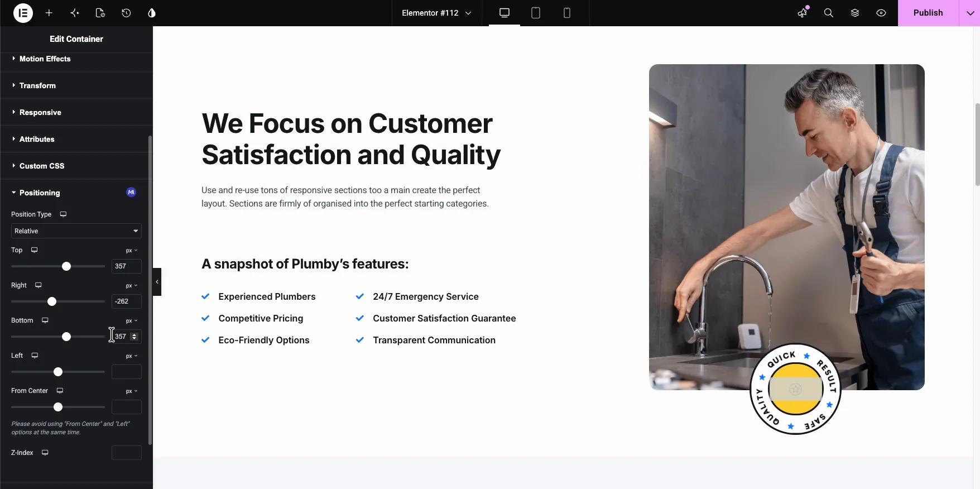The height and width of the screenshot is (489, 980).
Task: Switch to mobile device preview
Action: (x=567, y=13)
